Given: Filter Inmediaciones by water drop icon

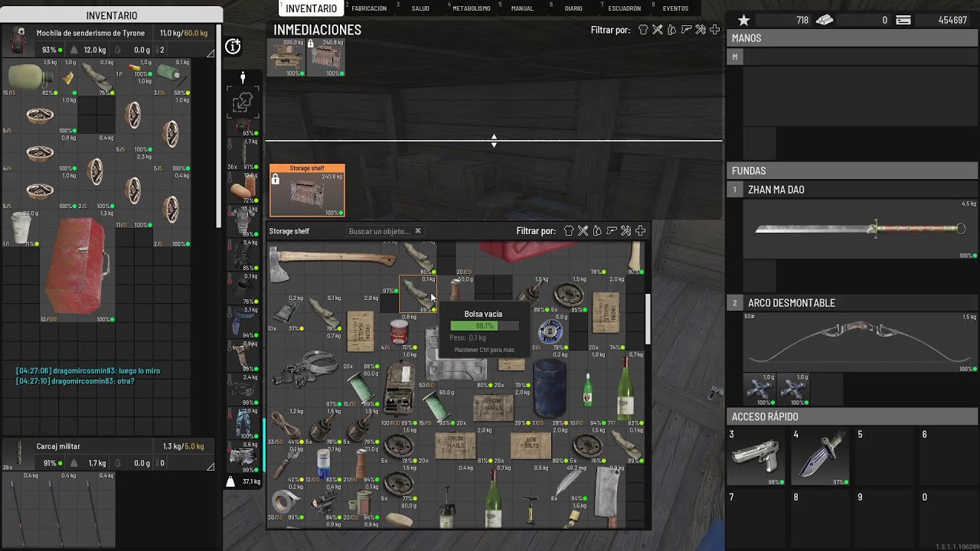Looking at the screenshot, I should pyautogui.click(x=671, y=30).
